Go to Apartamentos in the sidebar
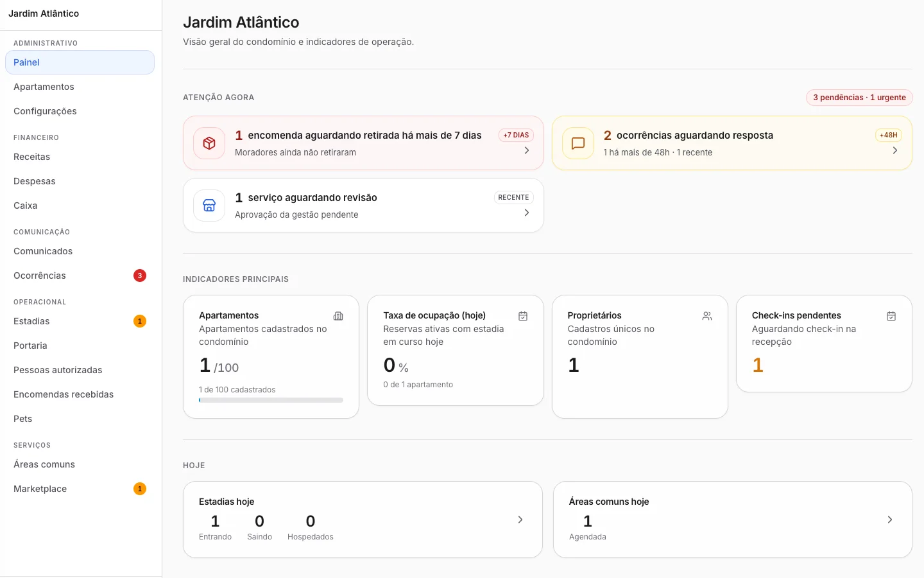 (x=80, y=87)
